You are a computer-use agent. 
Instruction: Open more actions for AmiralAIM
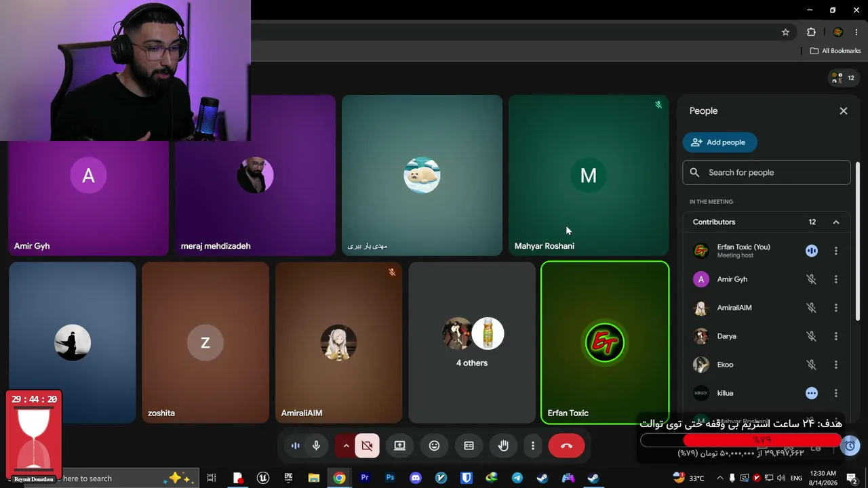click(836, 308)
